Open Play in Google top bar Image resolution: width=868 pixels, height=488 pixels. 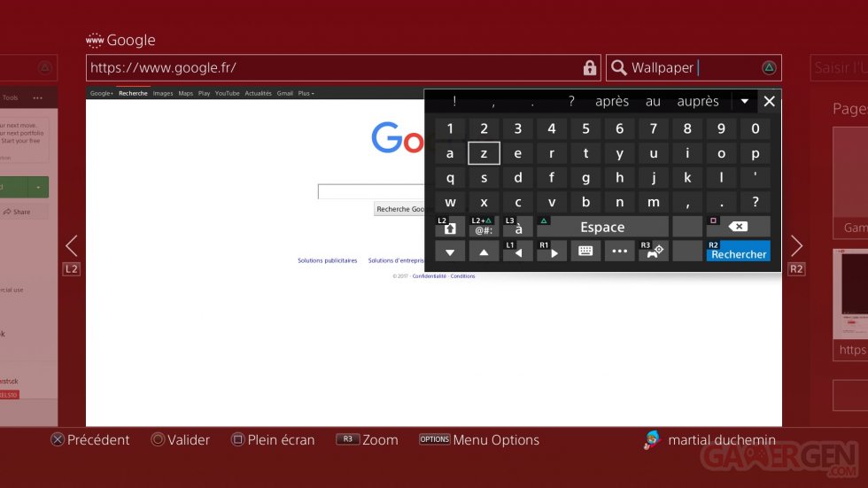point(204,94)
